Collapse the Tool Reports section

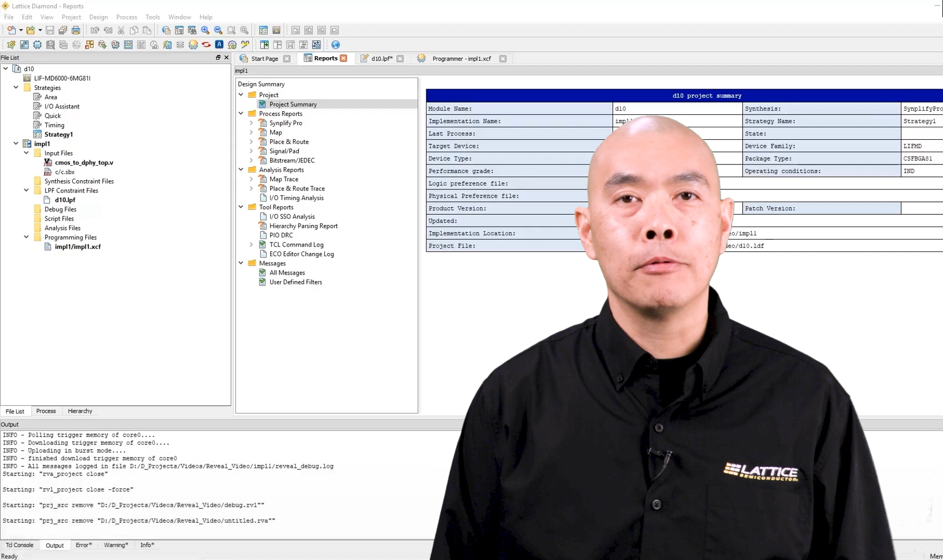coord(241,207)
